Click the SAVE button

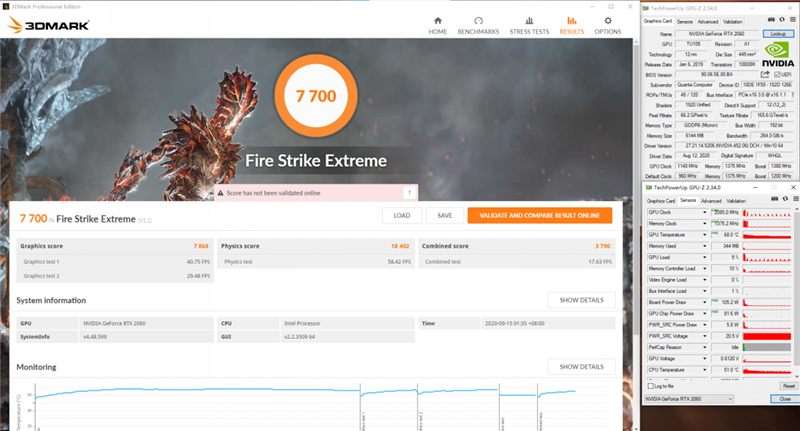445,215
